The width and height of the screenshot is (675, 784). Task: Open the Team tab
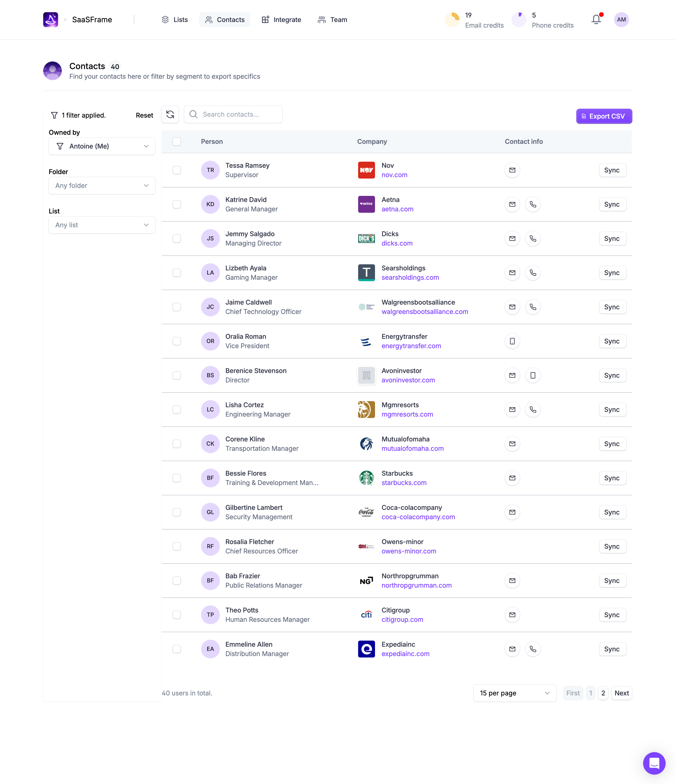332,20
